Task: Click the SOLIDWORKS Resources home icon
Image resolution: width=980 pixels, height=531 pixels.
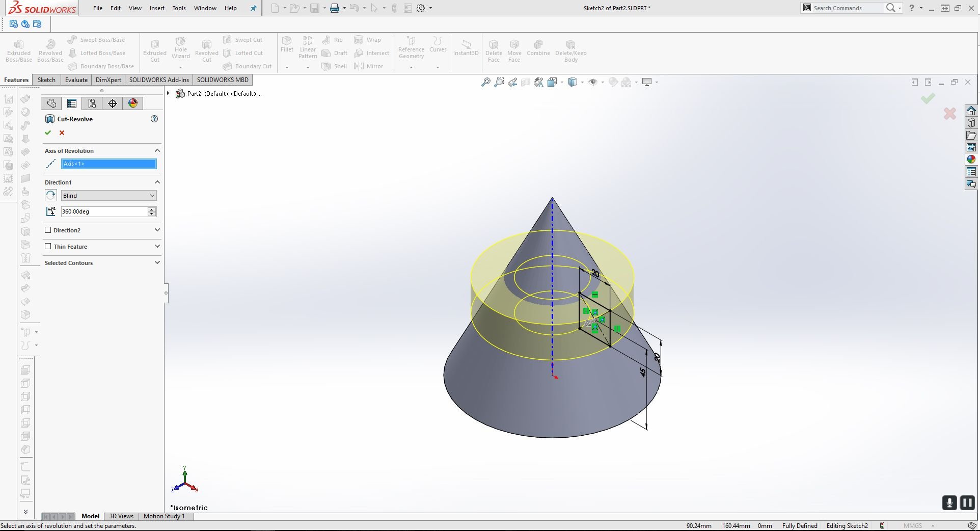Action: tap(971, 111)
